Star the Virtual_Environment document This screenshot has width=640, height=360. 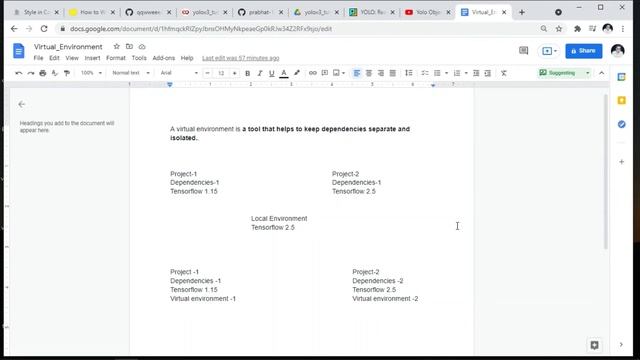click(116, 47)
